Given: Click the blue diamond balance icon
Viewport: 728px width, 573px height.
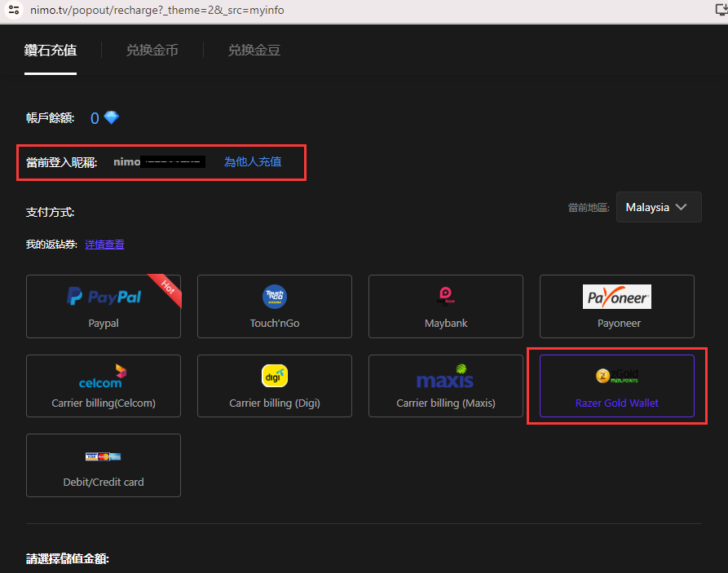Looking at the screenshot, I should 112,117.
